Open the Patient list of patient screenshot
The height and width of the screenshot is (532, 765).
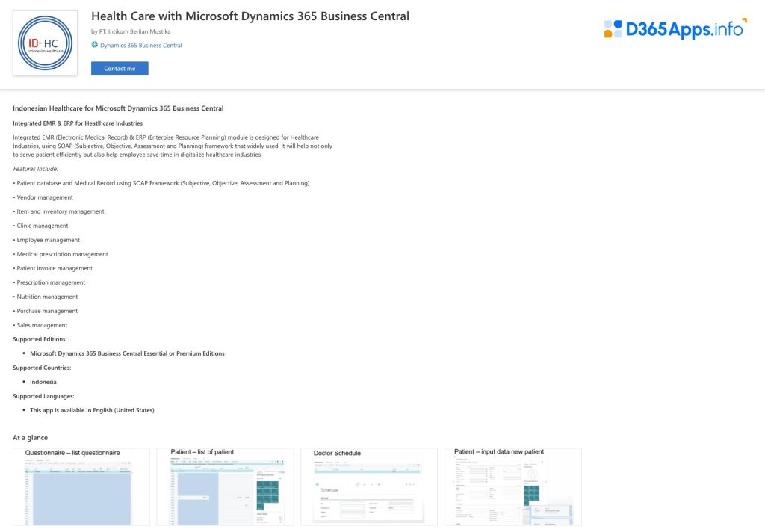point(225,486)
